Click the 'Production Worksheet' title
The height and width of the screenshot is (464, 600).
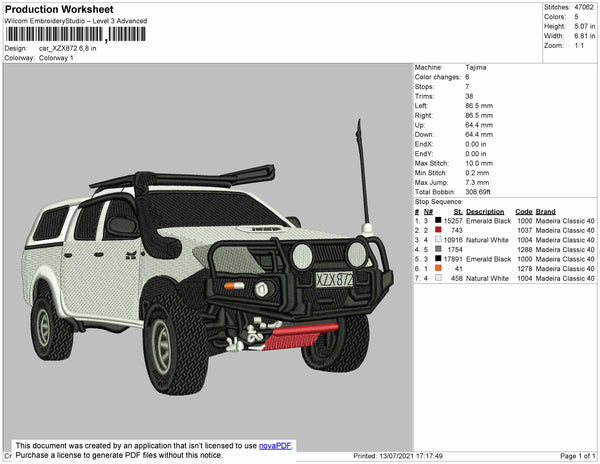(59, 9)
